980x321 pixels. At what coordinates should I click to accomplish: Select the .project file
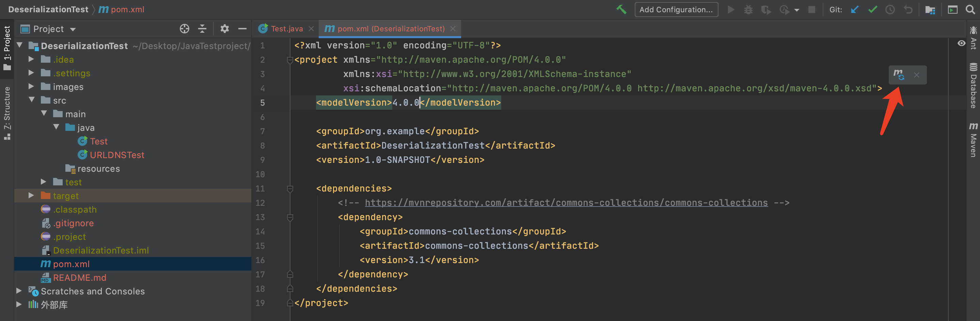tap(69, 237)
